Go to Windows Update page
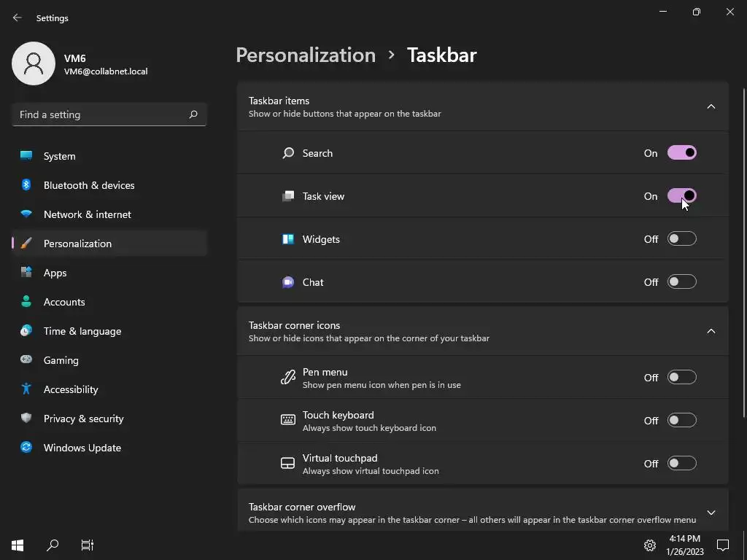Image resolution: width=747 pixels, height=560 pixels. (x=82, y=448)
